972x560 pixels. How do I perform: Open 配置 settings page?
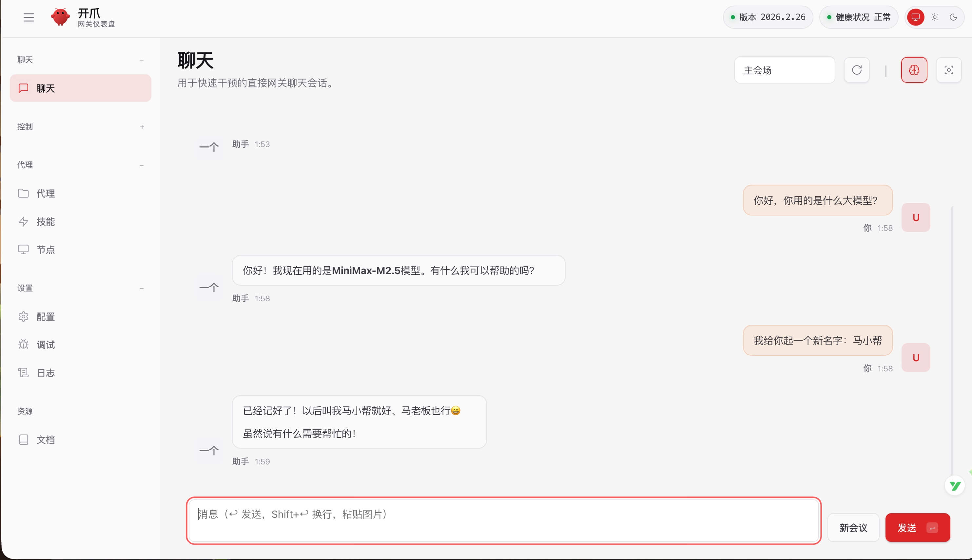[46, 317]
